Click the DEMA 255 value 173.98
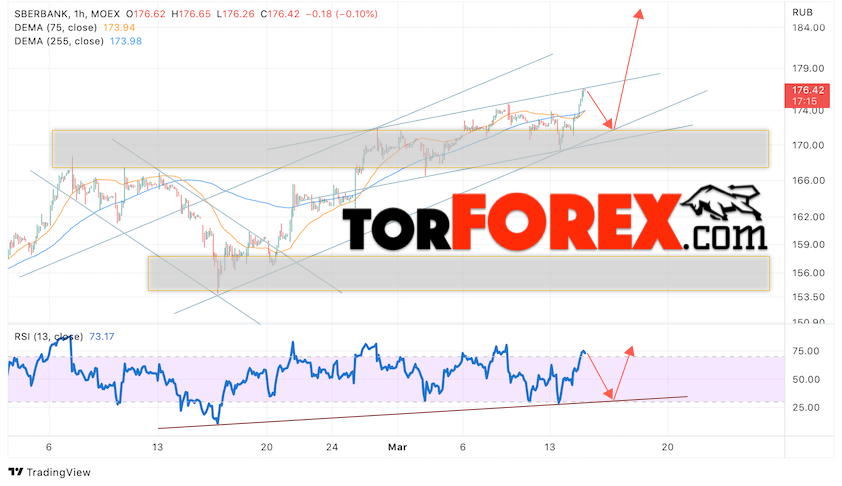Image resolution: width=842 pixels, height=486 pixels. point(126,41)
